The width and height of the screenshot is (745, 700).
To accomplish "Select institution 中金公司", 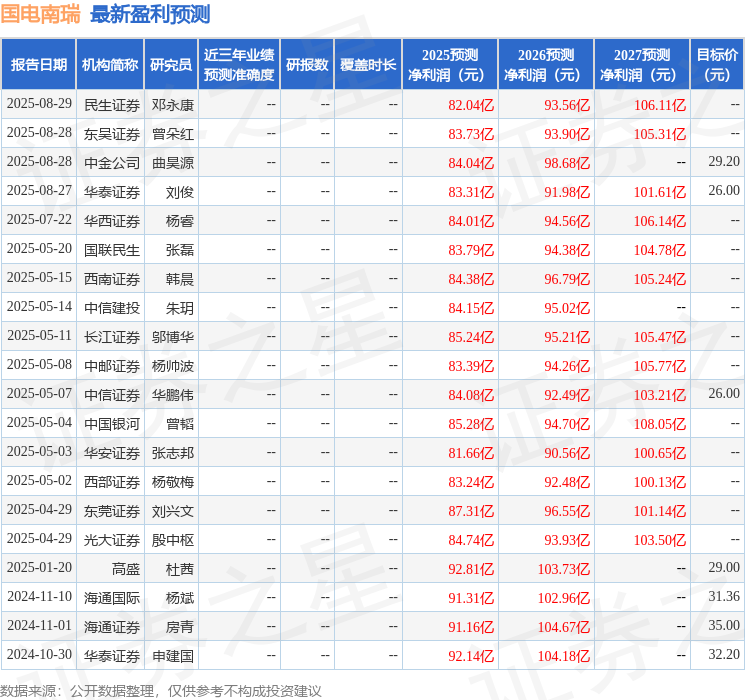I will click(112, 163).
